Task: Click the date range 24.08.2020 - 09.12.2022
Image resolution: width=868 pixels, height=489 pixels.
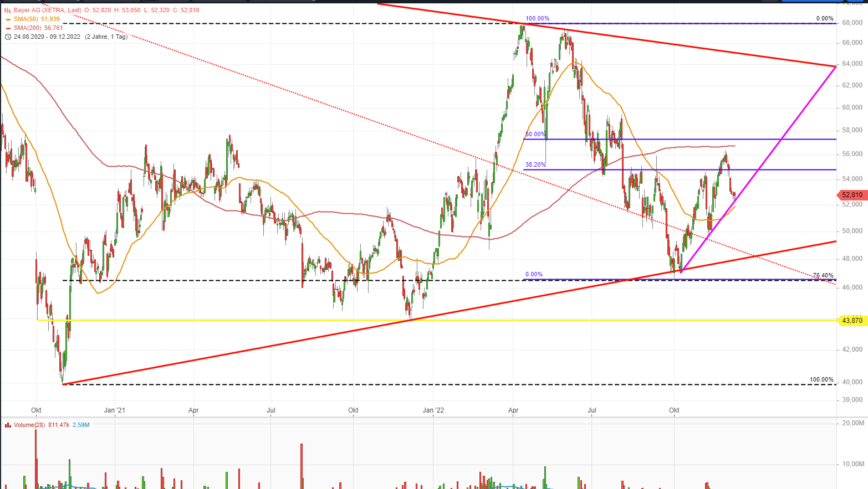Action: tap(47, 37)
